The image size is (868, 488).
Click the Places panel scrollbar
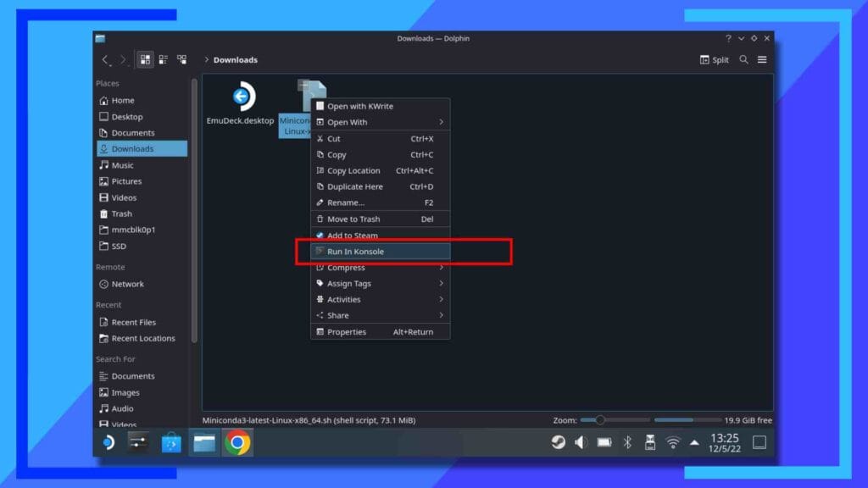click(194, 210)
